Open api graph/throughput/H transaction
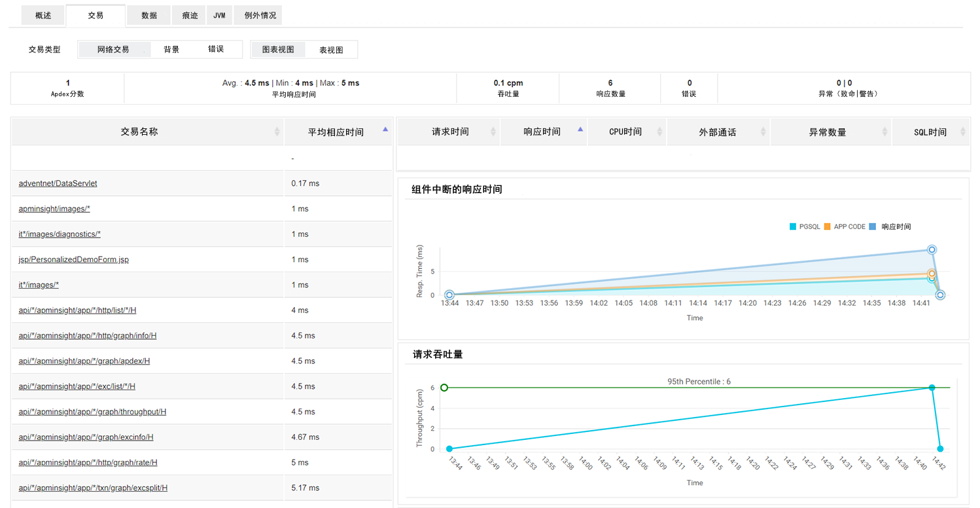The image size is (980, 508). pyautogui.click(x=92, y=412)
